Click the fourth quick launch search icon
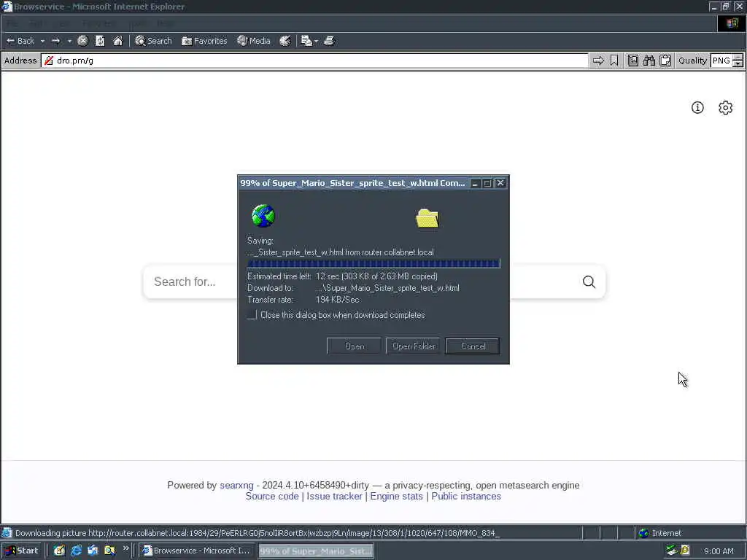Viewport: 747px width, 560px height. click(x=109, y=551)
